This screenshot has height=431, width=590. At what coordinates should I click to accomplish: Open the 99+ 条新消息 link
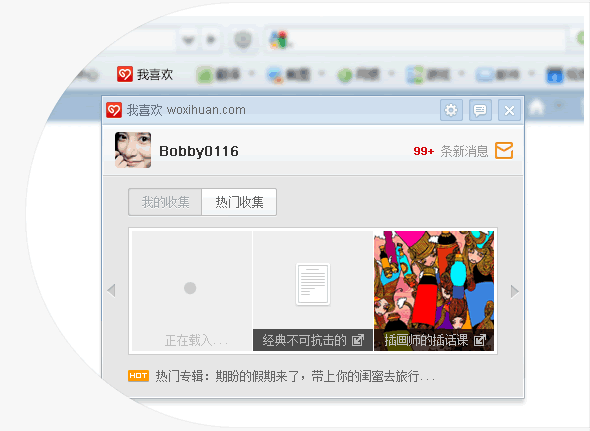pyautogui.click(x=451, y=151)
